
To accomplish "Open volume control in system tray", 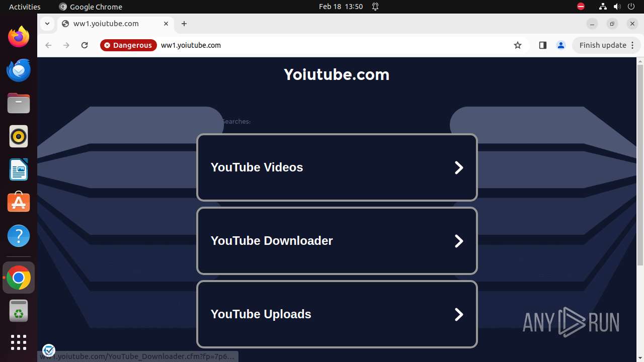I will [x=617, y=7].
